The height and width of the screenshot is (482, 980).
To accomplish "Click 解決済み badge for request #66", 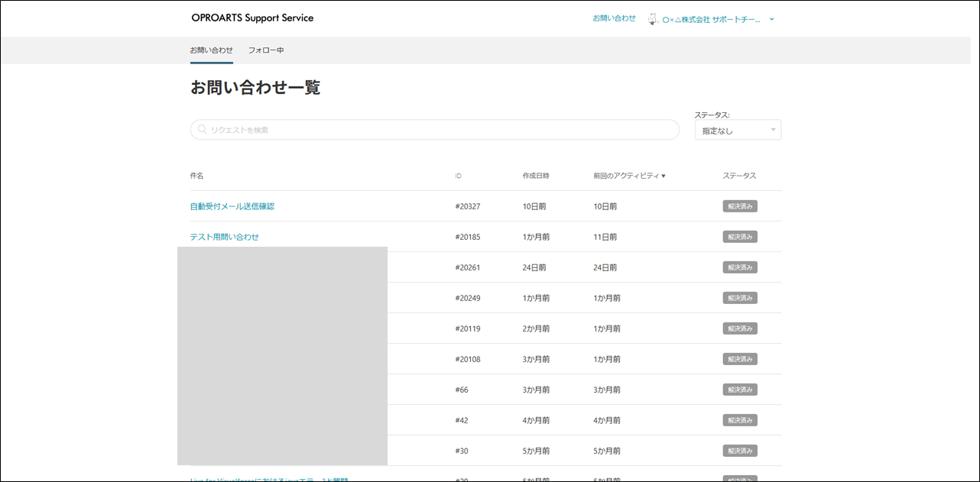I will (x=740, y=390).
